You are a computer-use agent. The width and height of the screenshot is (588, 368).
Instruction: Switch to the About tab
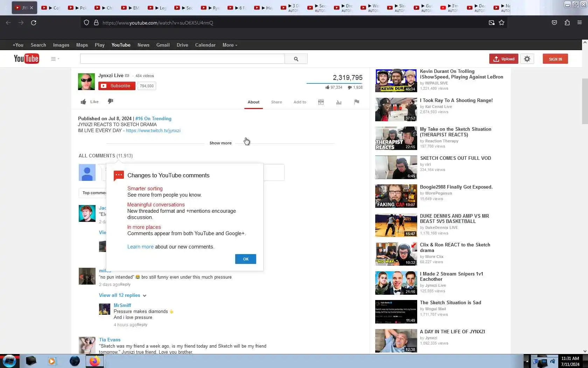point(253,102)
